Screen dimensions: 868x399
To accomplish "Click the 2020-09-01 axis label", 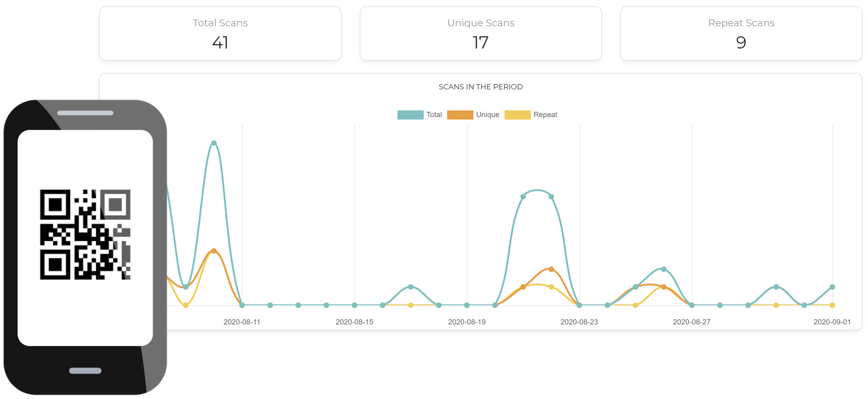I will pyautogui.click(x=832, y=322).
